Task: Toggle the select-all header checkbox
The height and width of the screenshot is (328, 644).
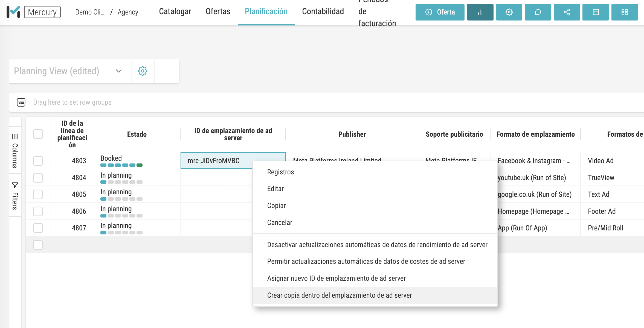Action: (38, 134)
